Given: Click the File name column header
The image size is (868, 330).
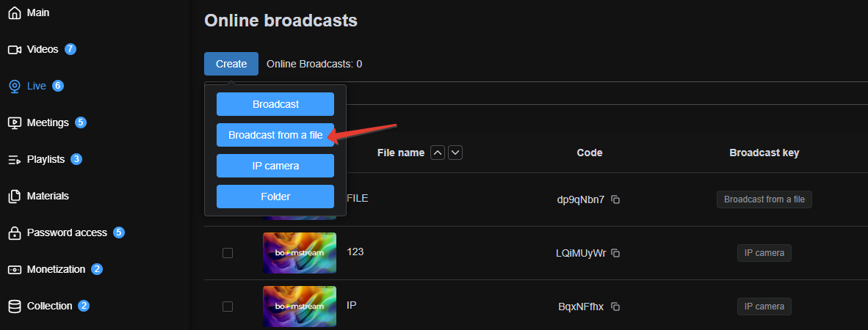Looking at the screenshot, I should pos(401,153).
